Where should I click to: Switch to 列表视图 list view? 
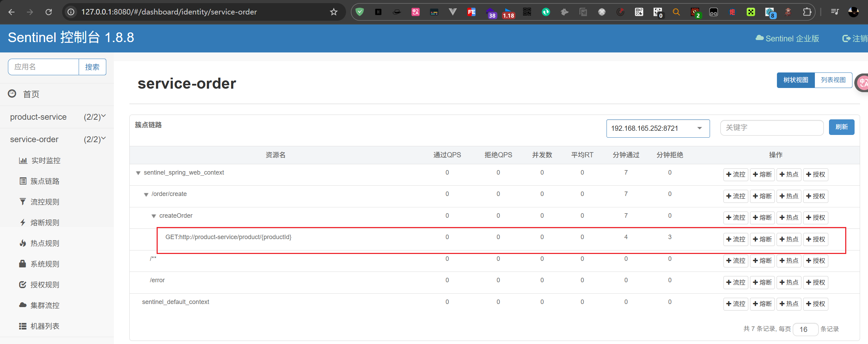pos(833,80)
